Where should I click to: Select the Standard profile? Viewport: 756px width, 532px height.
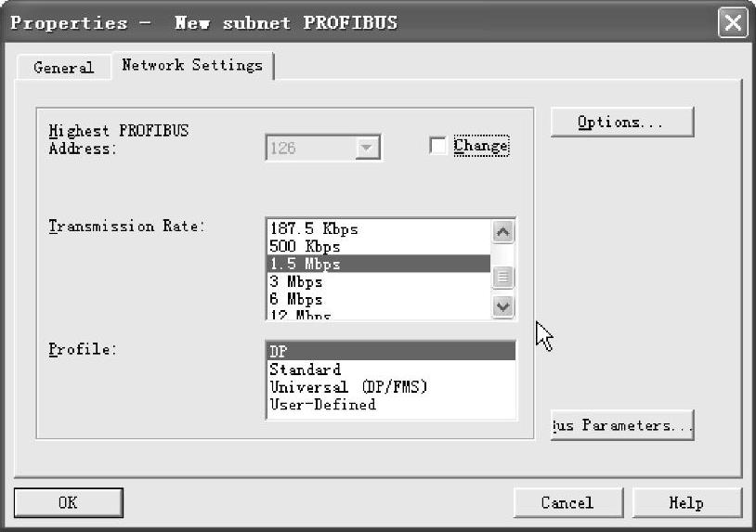[391, 370]
